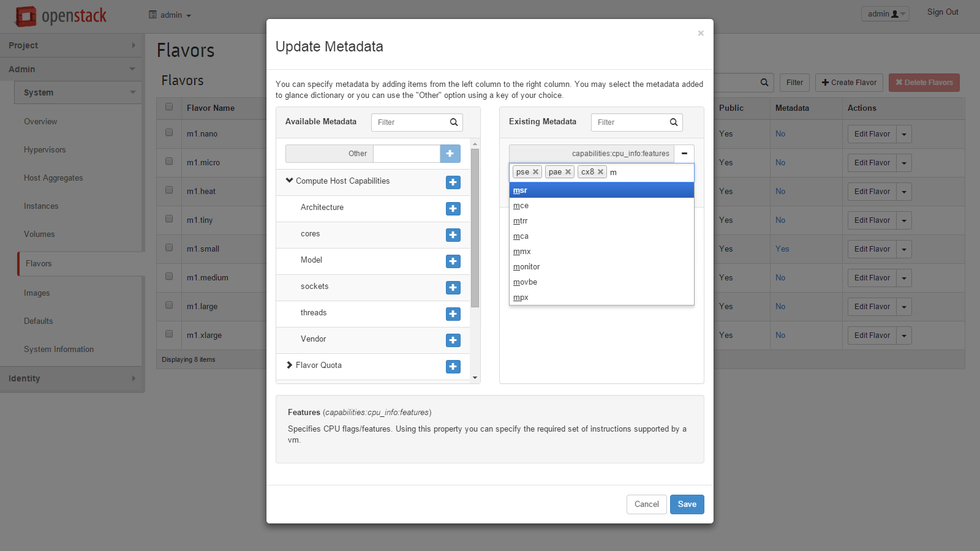Click the plus icon next to threads
The height and width of the screenshot is (551, 980).
pyautogui.click(x=453, y=313)
